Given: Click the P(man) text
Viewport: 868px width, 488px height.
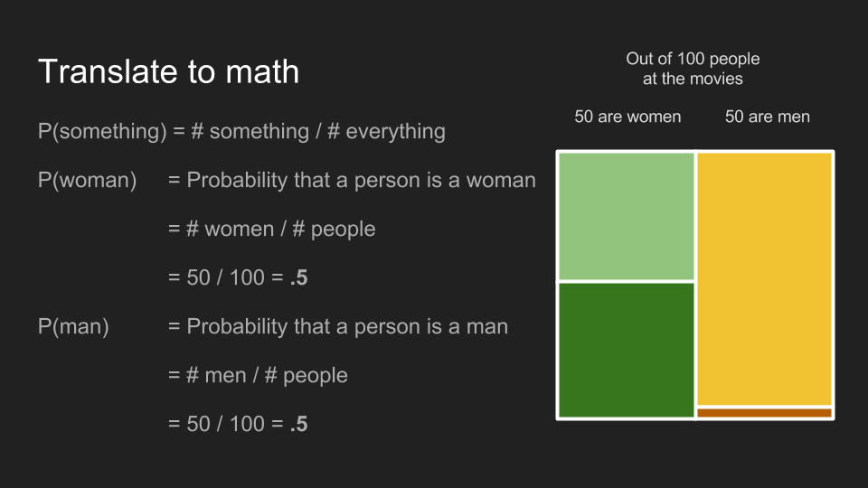Looking at the screenshot, I should pyautogui.click(x=73, y=326).
